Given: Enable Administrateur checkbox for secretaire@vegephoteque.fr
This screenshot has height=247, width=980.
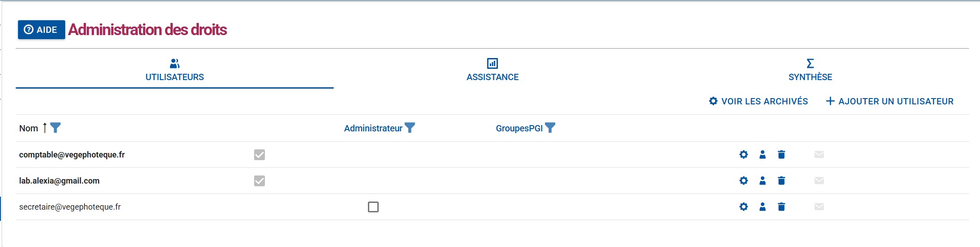Looking at the screenshot, I should point(373,207).
